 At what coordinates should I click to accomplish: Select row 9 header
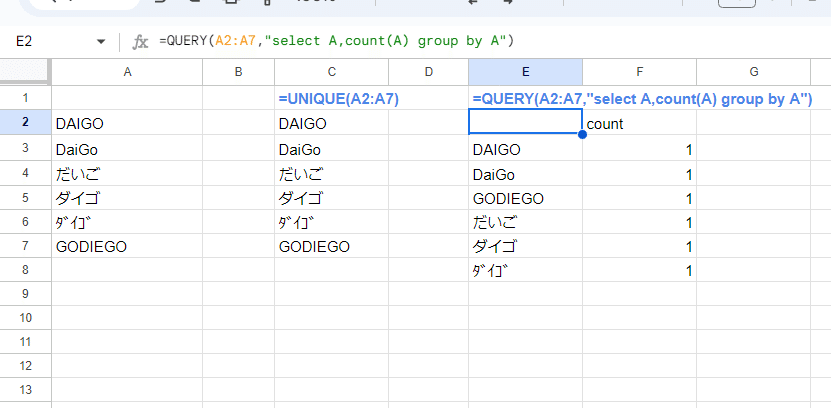25,294
